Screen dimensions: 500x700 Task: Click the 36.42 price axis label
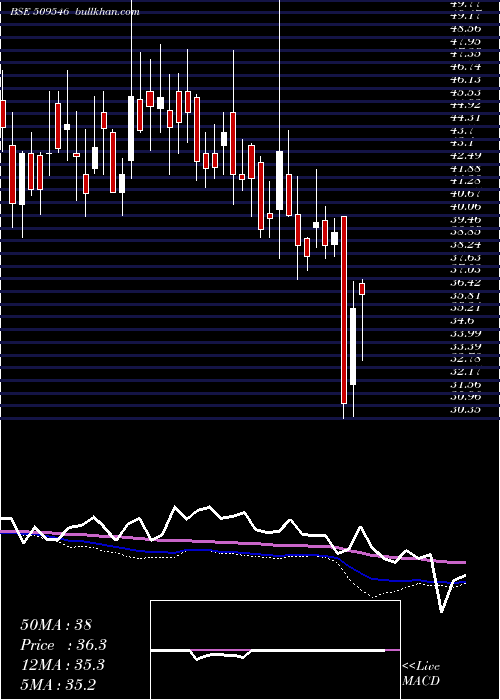[465, 283]
